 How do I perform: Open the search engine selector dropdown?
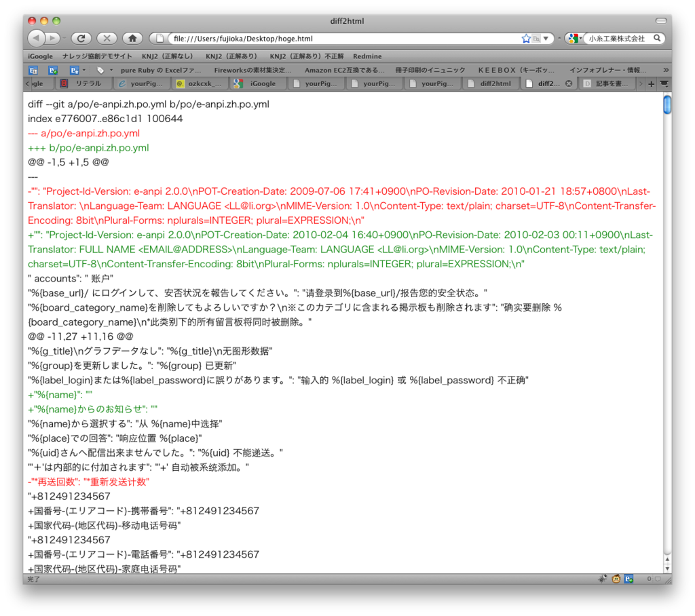(x=580, y=38)
